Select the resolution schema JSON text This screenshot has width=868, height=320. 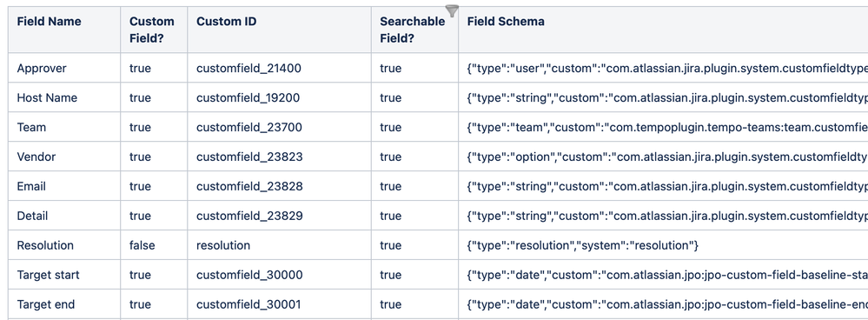(583, 245)
